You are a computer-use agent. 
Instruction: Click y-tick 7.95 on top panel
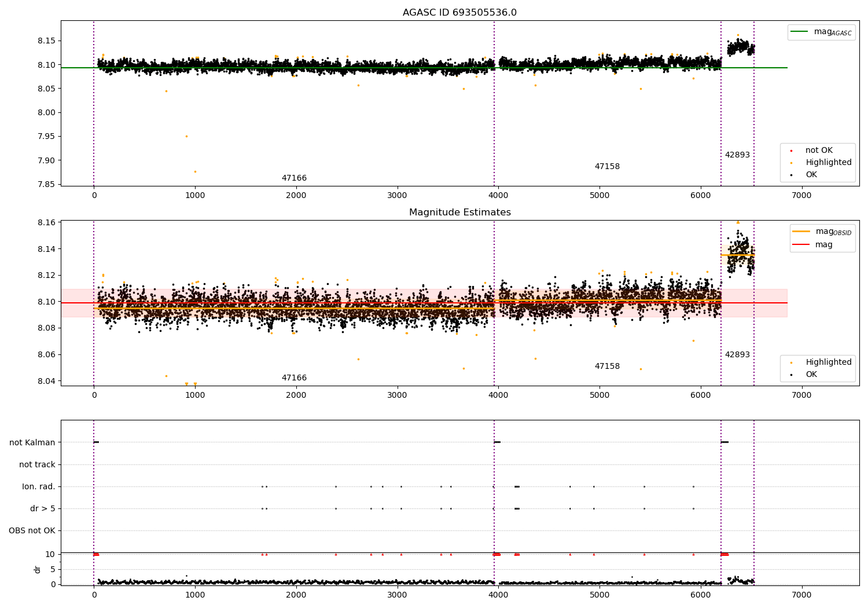coord(46,137)
